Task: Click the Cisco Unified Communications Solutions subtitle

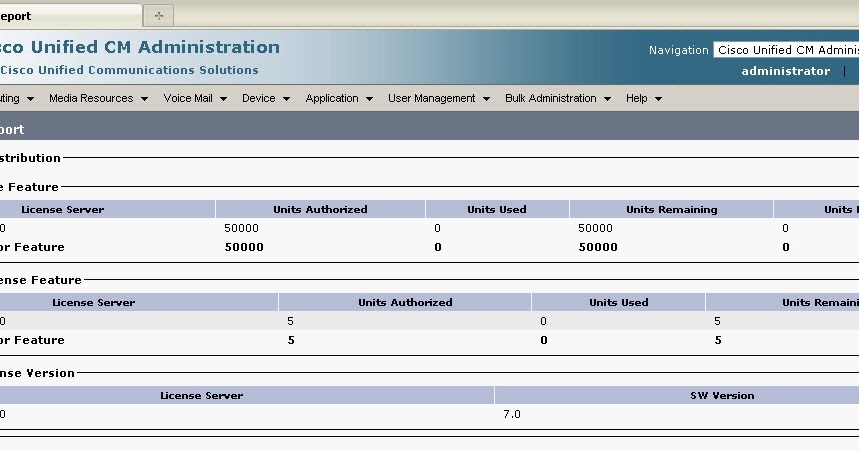Action: coord(129,70)
